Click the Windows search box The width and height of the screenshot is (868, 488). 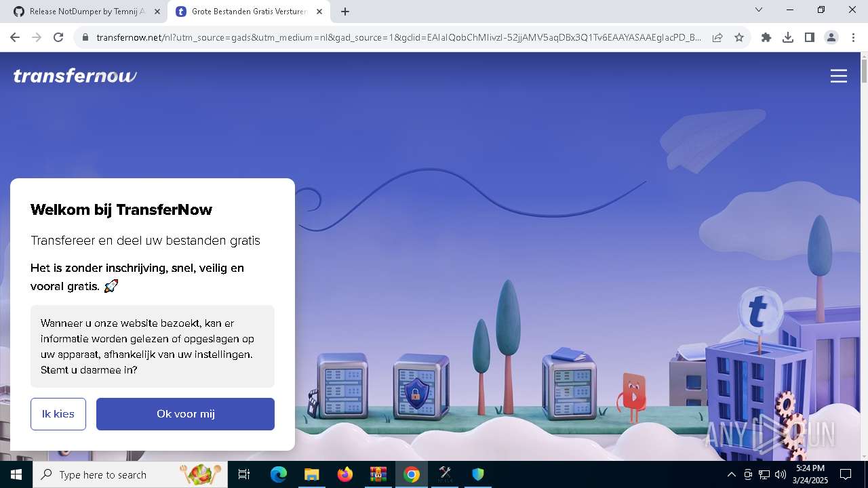130,474
